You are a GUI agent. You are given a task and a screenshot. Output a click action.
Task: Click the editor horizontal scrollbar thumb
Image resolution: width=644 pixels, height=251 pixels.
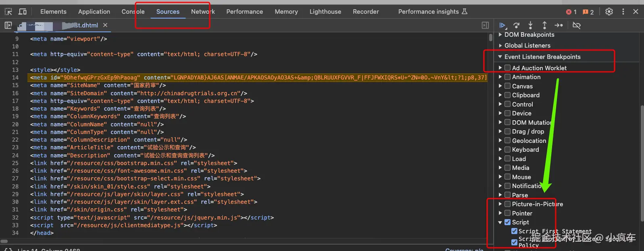click(4, 241)
